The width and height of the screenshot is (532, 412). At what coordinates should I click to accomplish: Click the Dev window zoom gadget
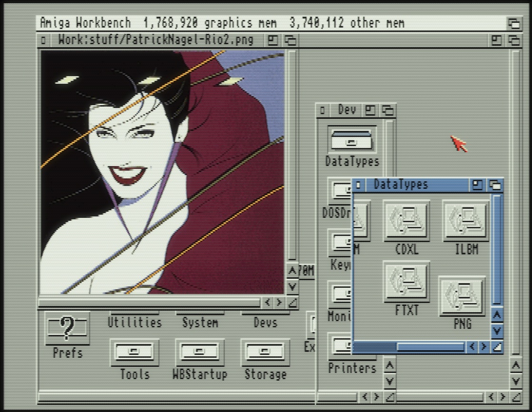click(x=370, y=110)
